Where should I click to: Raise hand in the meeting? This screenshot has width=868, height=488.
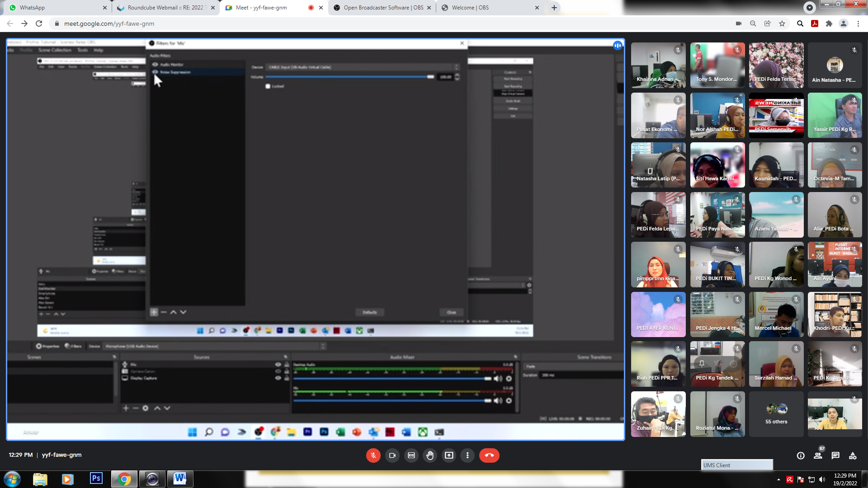pos(430,455)
